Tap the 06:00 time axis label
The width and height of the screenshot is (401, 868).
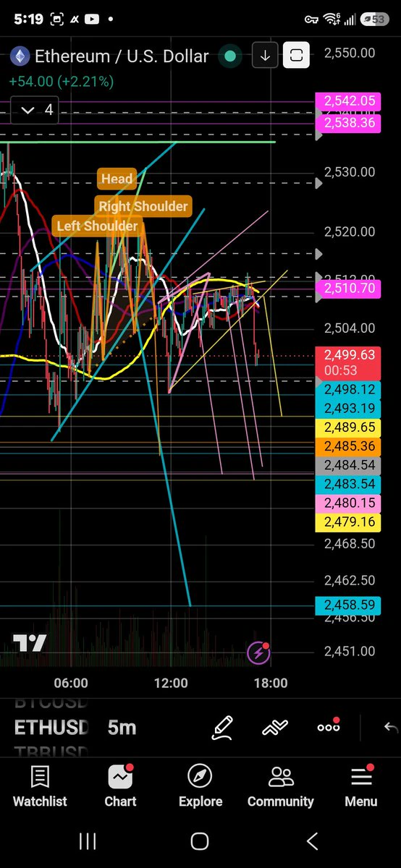(71, 683)
